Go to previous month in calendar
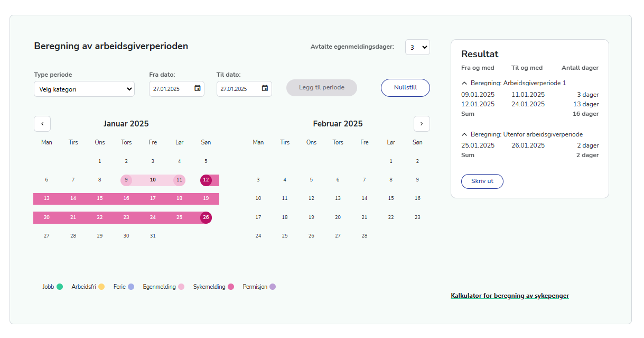644x338 pixels. (x=42, y=124)
